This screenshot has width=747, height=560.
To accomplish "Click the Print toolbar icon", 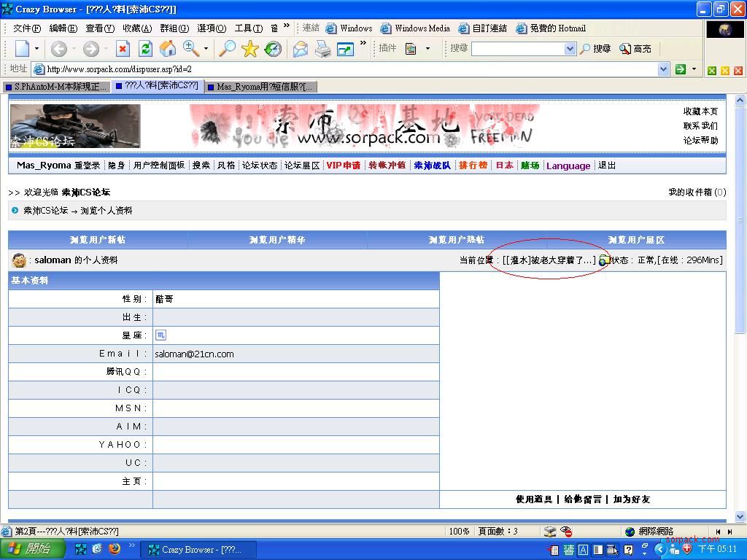I will 322,49.
